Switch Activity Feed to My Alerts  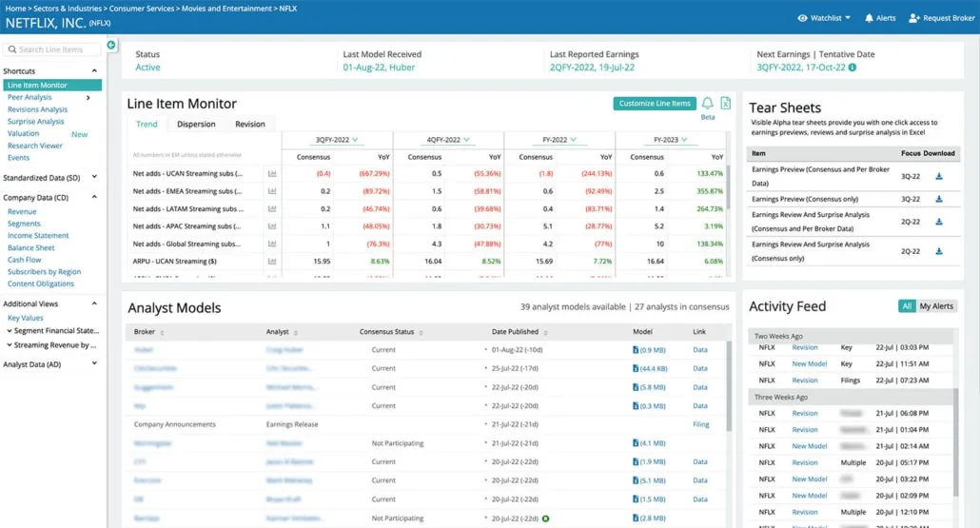coord(936,306)
